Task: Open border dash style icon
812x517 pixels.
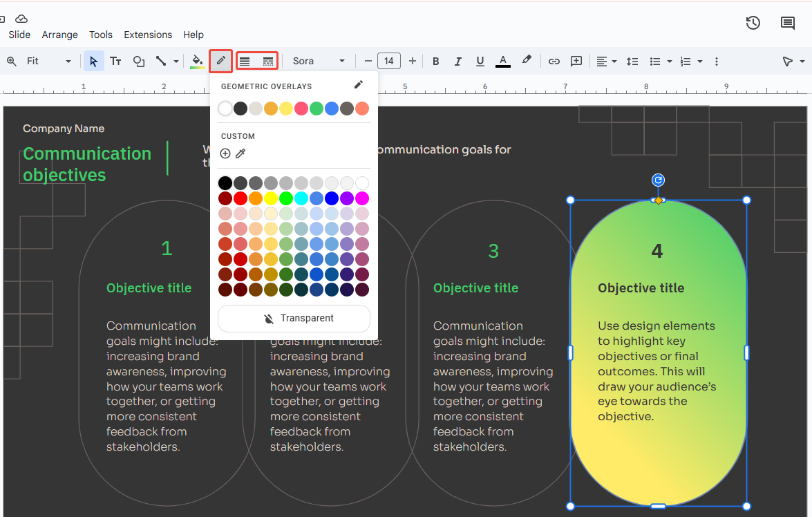Action: [268, 62]
